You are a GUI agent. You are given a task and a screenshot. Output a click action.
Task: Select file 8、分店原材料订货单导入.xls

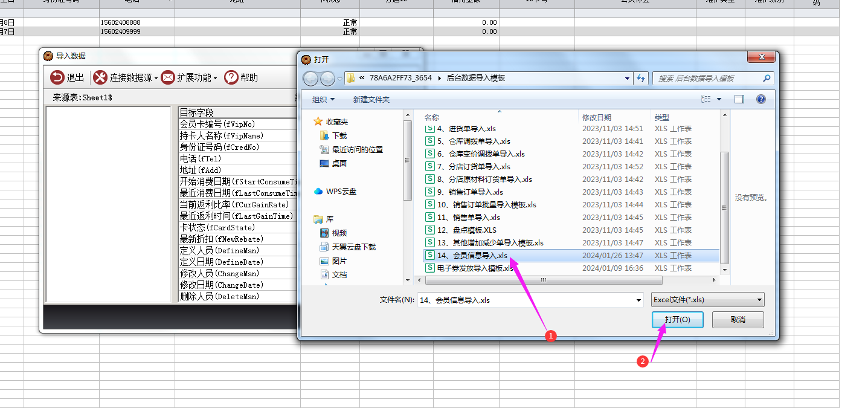coord(478,179)
